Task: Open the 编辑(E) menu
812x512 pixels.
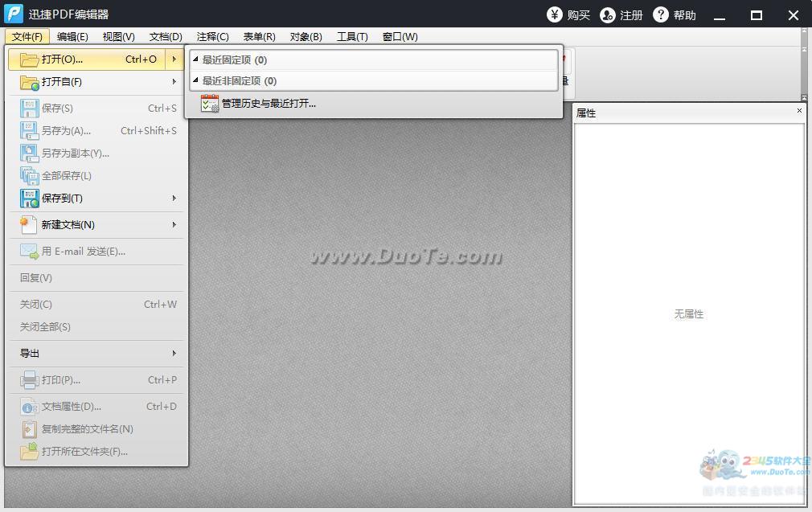Action: (72, 37)
